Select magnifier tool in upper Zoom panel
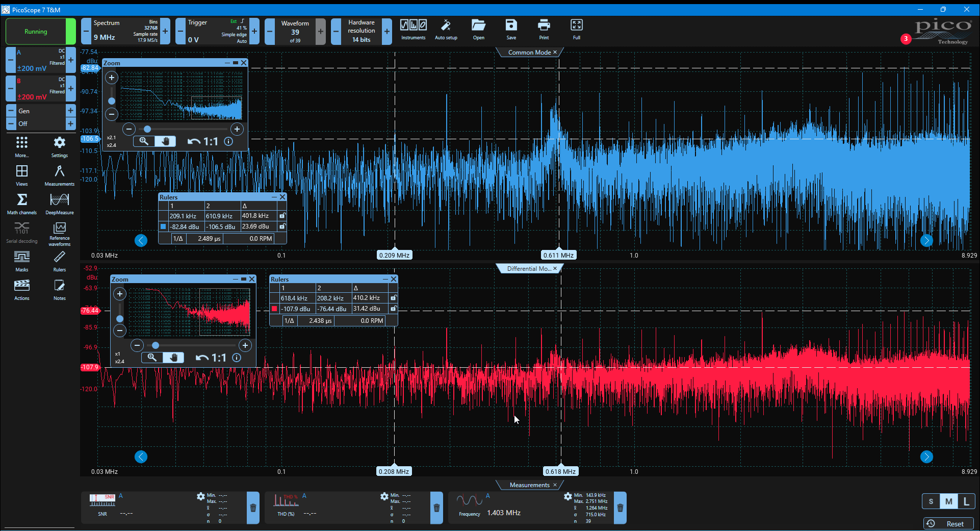Screen dimensions: 980x531 [144, 141]
